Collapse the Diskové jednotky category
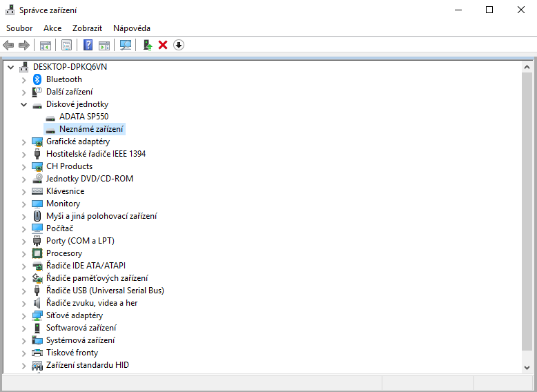 (23, 104)
